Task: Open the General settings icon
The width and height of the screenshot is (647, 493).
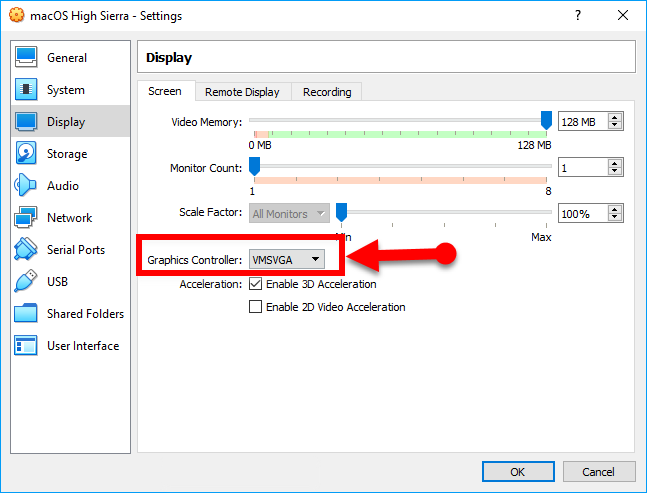Action: [x=27, y=58]
